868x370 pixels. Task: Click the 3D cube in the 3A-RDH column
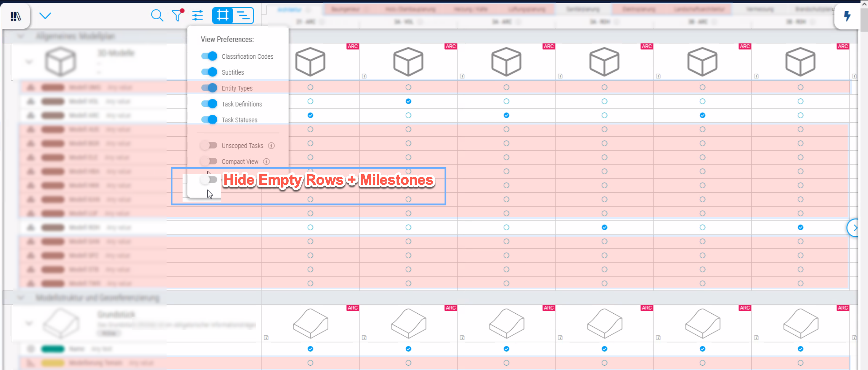click(x=604, y=62)
